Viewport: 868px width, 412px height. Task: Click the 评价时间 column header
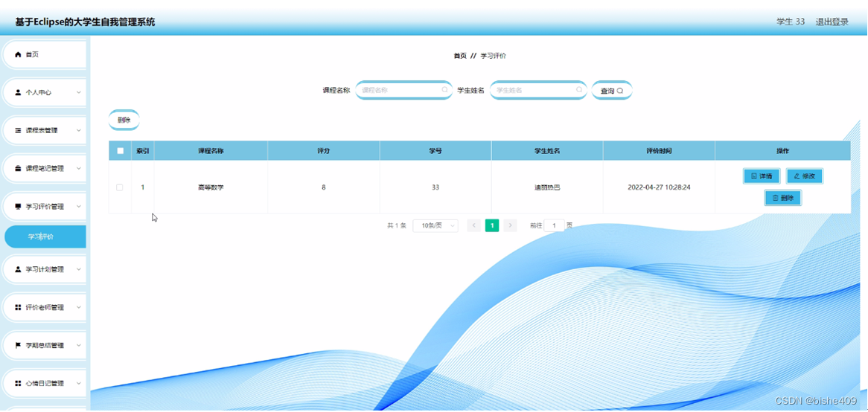659,151
